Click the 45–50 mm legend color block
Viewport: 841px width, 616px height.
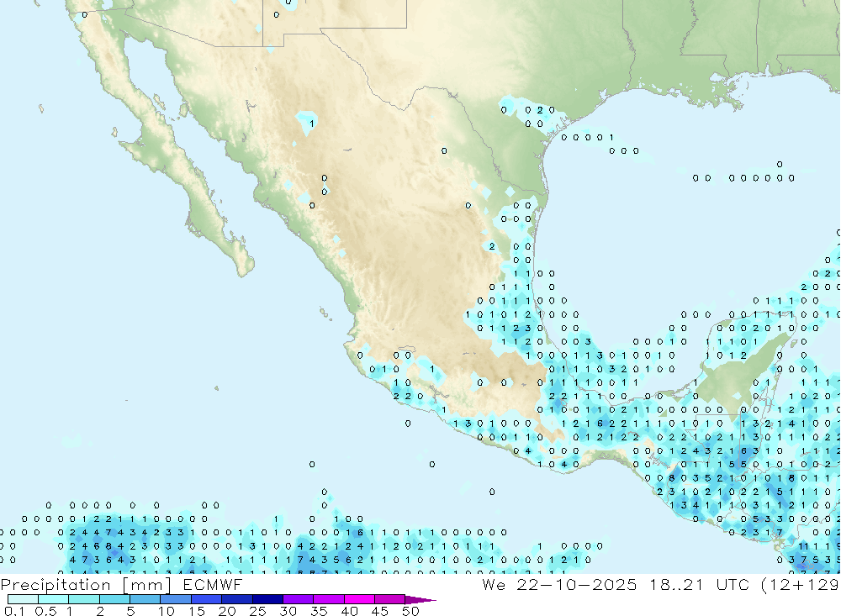390,599
